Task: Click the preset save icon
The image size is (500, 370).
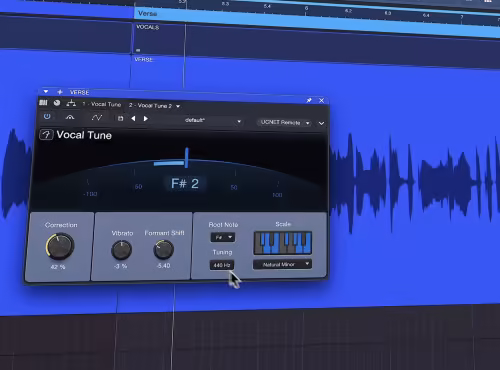Action: [x=121, y=118]
